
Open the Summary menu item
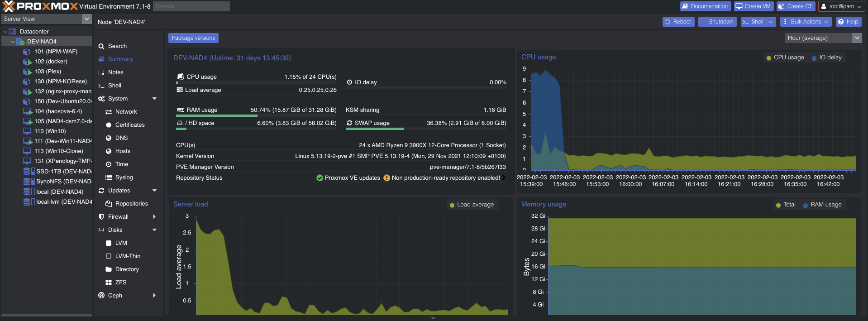[129, 59]
